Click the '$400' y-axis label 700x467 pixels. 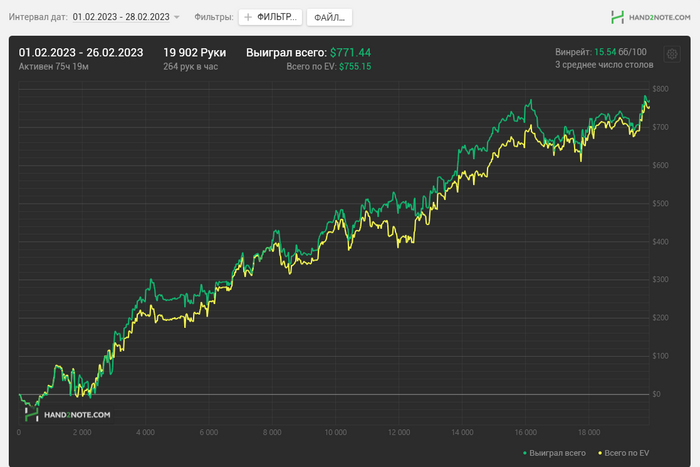click(x=660, y=242)
